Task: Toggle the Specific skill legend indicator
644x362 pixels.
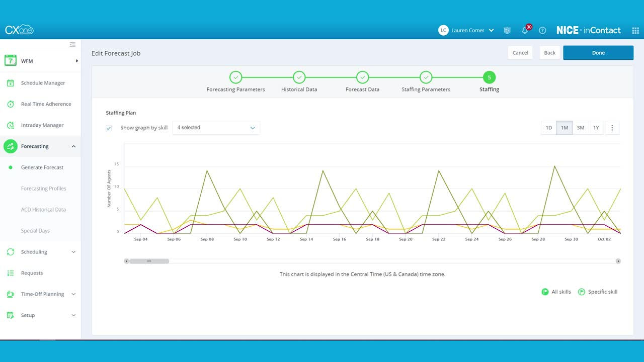Action: 582,292
